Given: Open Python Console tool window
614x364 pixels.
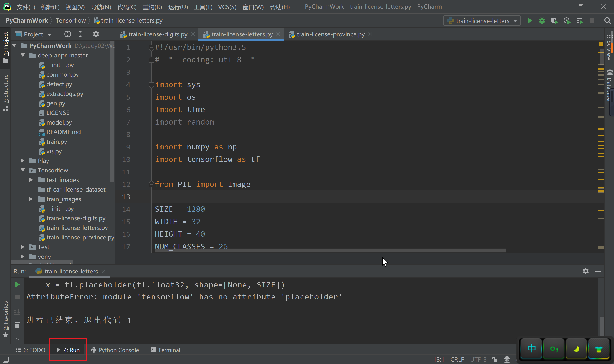Looking at the screenshot, I should tap(115, 350).
